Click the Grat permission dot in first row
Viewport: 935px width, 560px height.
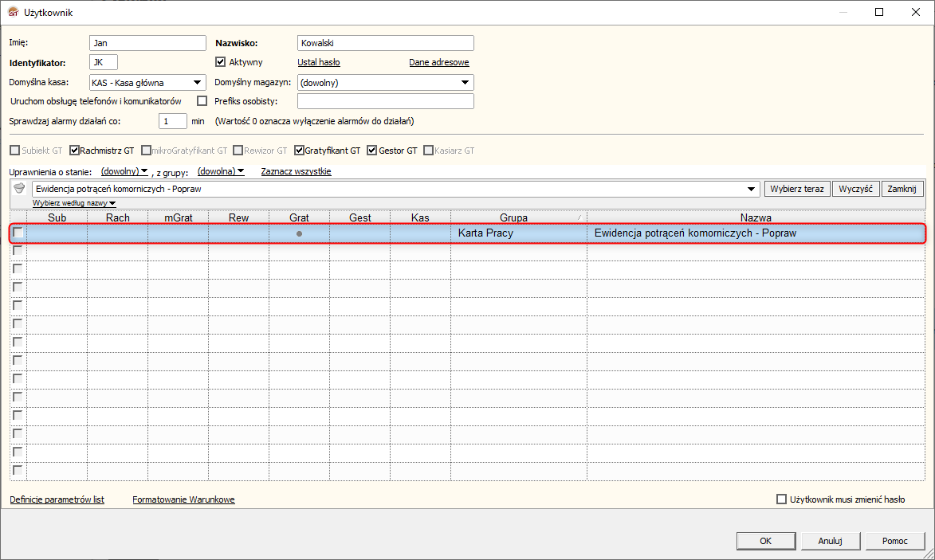(300, 233)
